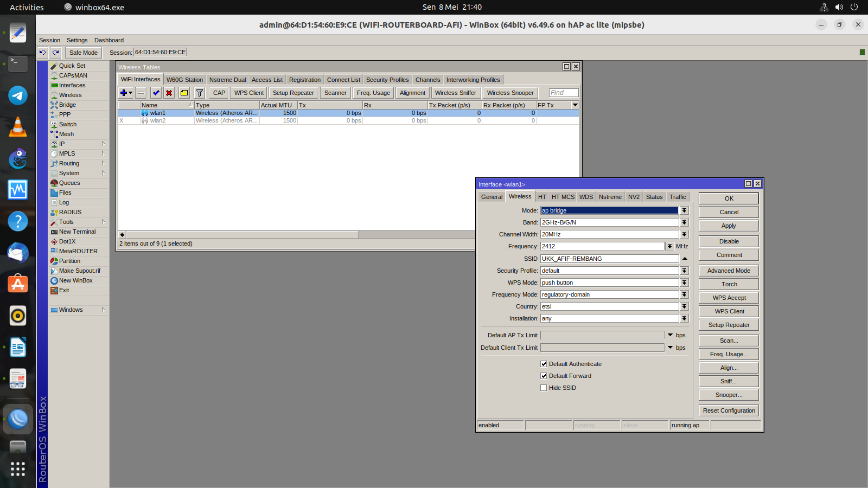Toggle Safe Mode on

[x=84, y=53]
